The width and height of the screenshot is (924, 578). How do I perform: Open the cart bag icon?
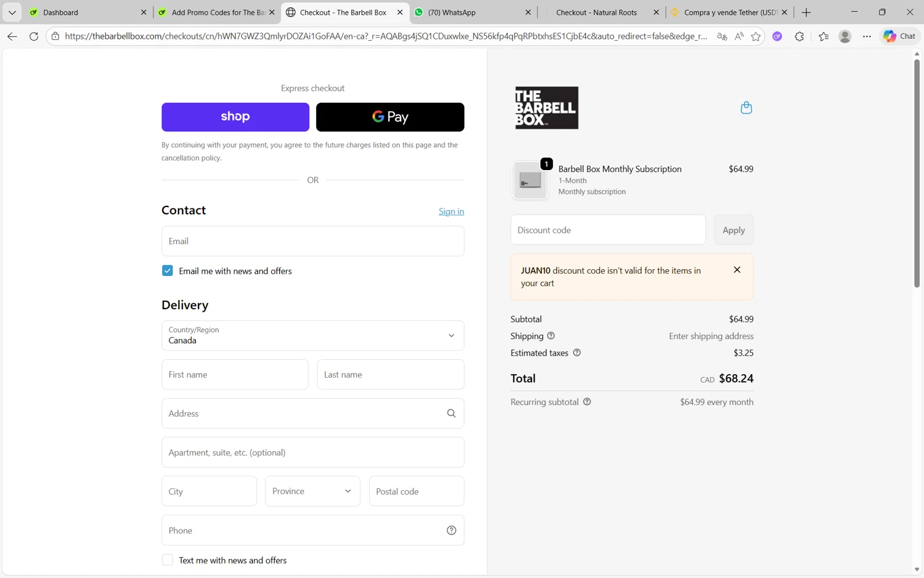click(x=746, y=108)
